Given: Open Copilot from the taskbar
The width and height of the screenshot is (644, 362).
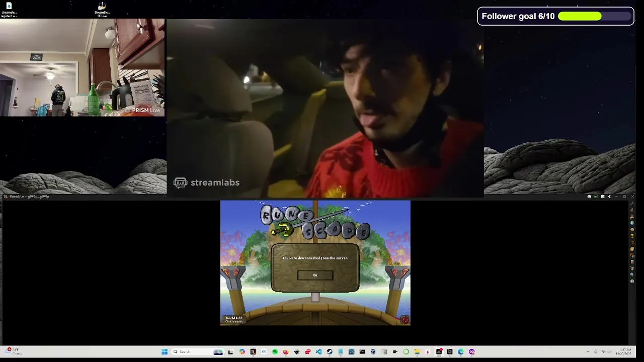Looking at the screenshot, I should pyautogui.click(x=242, y=351).
